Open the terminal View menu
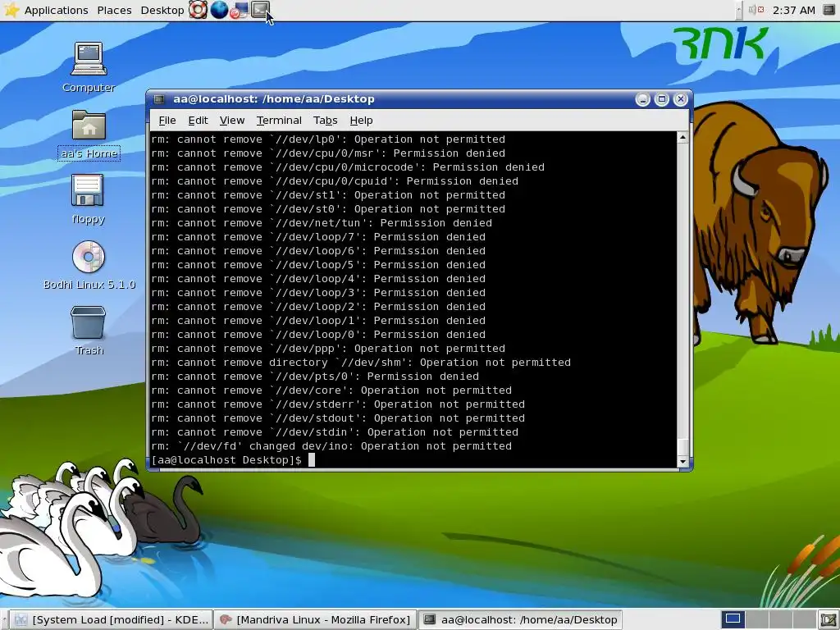840x630 pixels. [232, 121]
